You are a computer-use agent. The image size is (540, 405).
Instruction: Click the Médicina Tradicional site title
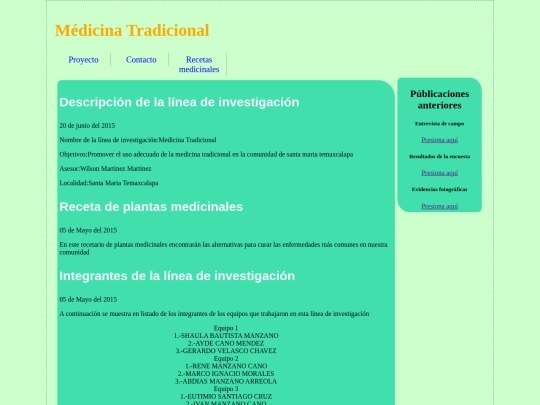132,30
